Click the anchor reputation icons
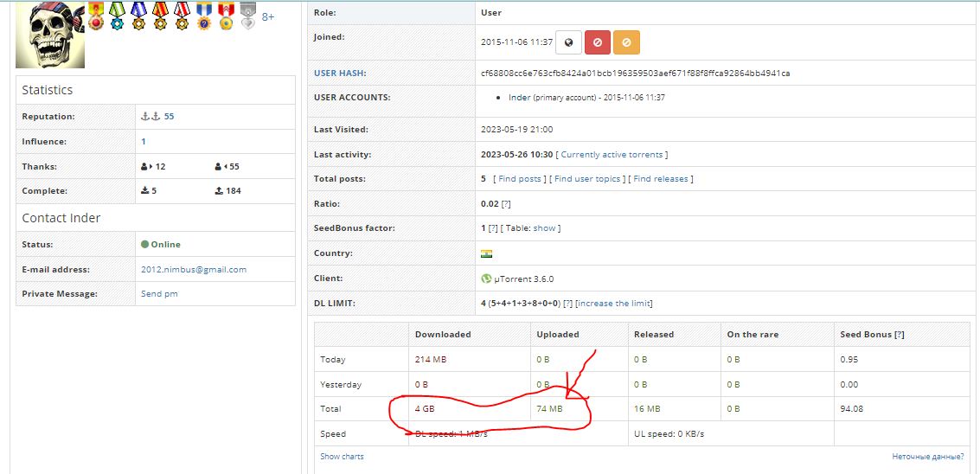The image size is (980, 474). point(151,117)
